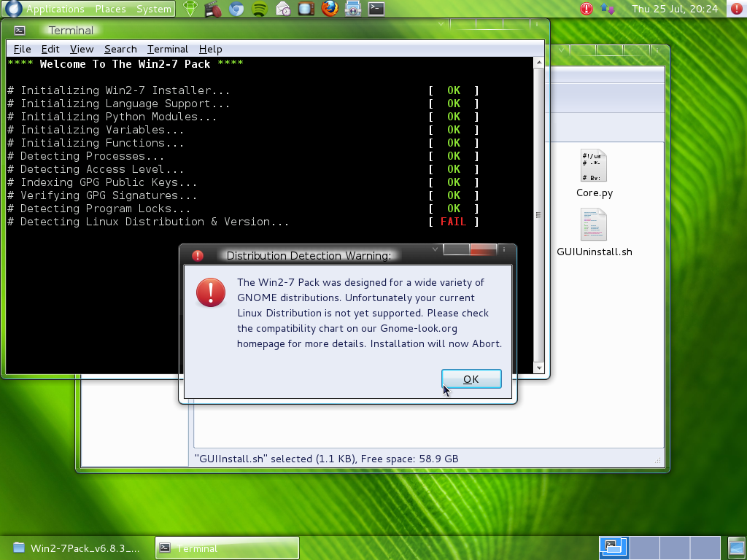
Task: Switch to the third workspace in pager
Action: coord(675,548)
